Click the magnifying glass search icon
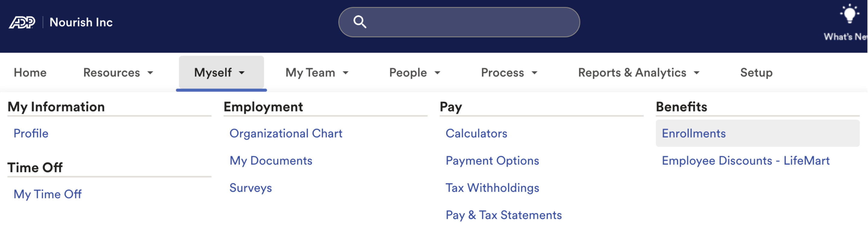Viewport: 868px width, 247px height. tap(360, 22)
